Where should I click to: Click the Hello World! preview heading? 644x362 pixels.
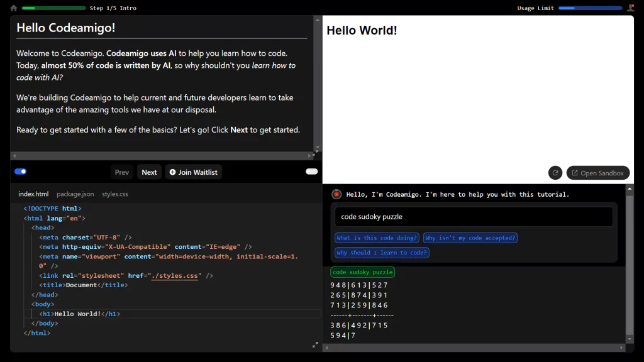362,30
